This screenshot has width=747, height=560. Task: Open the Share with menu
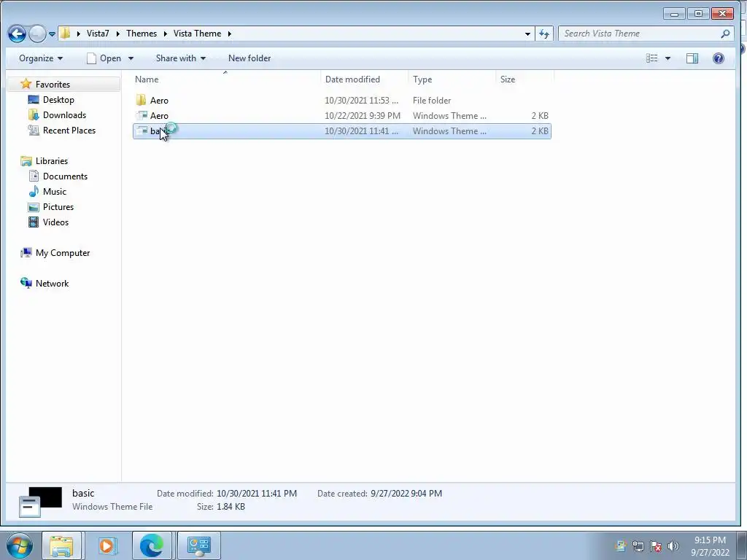[x=181, y=58]
